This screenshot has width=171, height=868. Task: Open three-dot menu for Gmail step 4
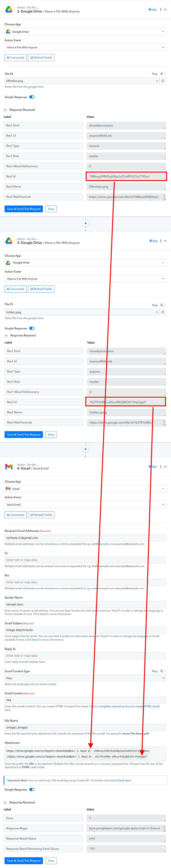point(161,467)
